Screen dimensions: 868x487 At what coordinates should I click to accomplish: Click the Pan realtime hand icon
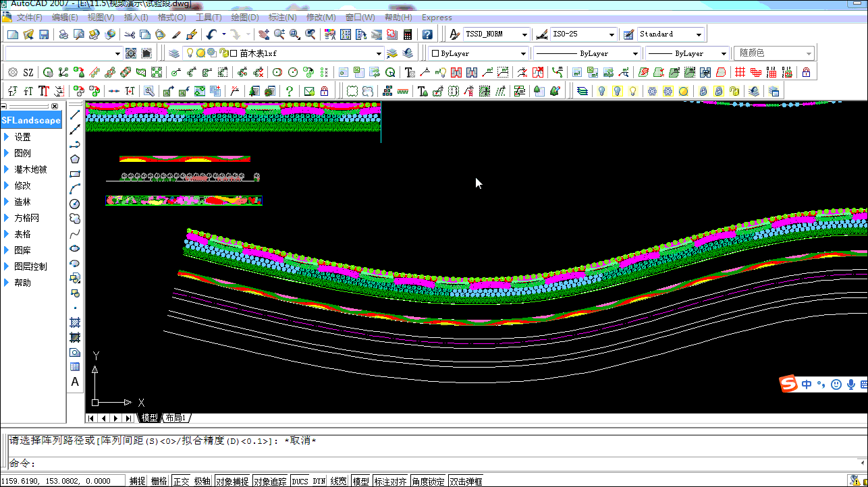(x=263, y=34)
